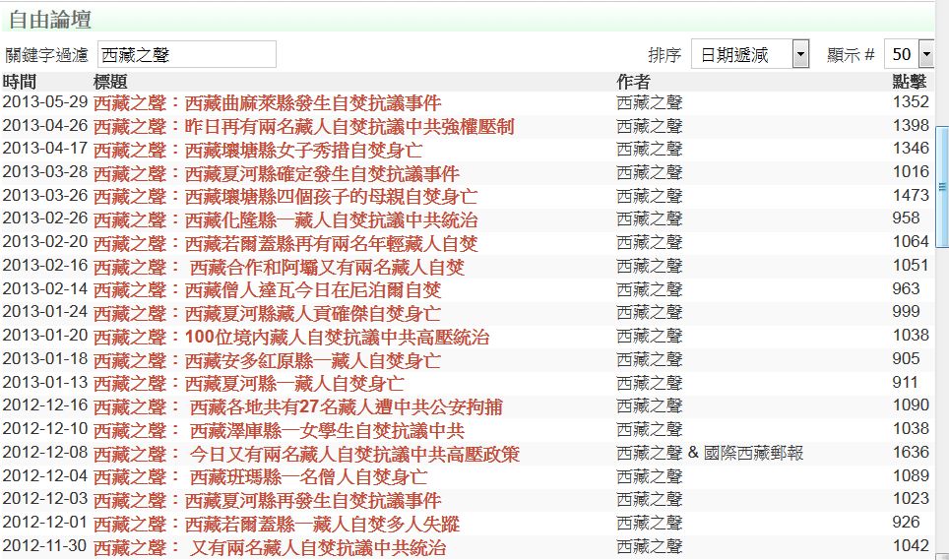Open post 西藏夏河縣再發生自焚抗議事件

pos(268,500)
